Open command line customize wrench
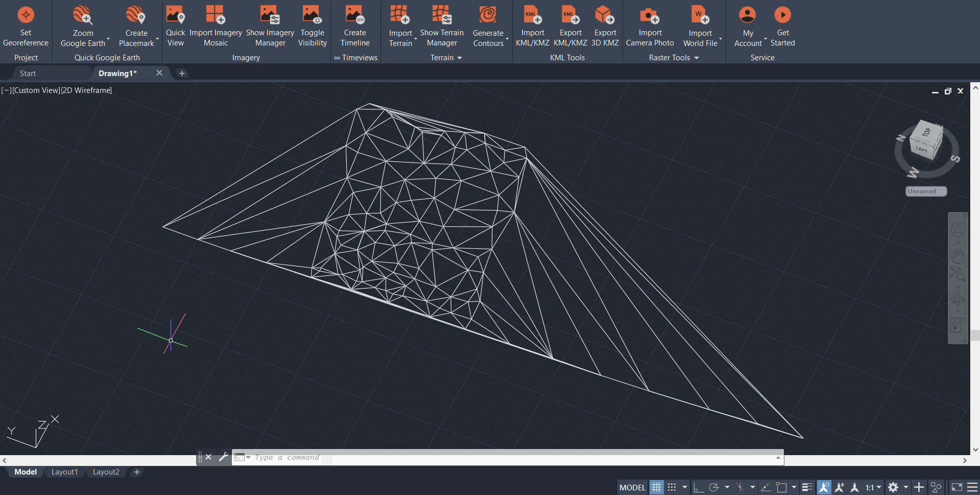Image resolution: width=980 pixels, height=495 pixels. (223, 457)
